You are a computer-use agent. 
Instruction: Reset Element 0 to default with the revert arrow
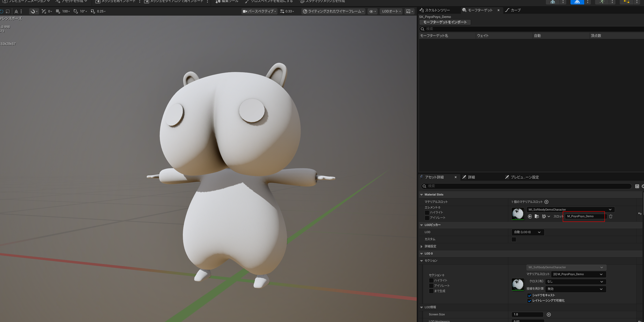pos(640,214)
